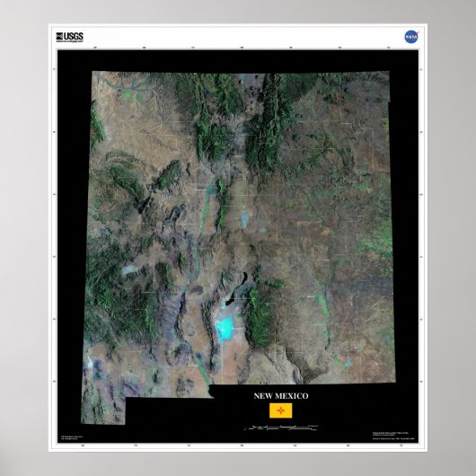The image size is (476, 476).
Task: Click the small light blue patch in western forest
Action: pyautogui.click(x=129, y=269)
